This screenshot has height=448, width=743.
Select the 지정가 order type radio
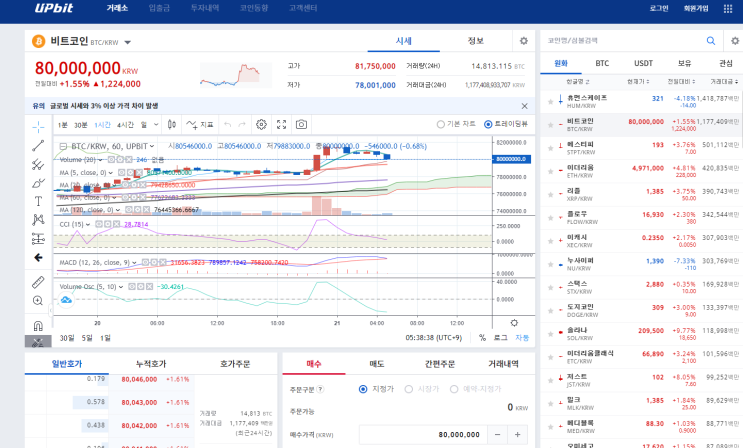click(363, 389)
